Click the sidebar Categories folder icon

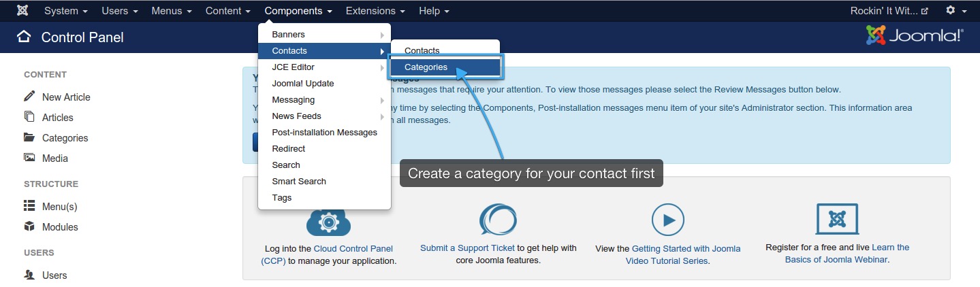(x=29, y=137)
